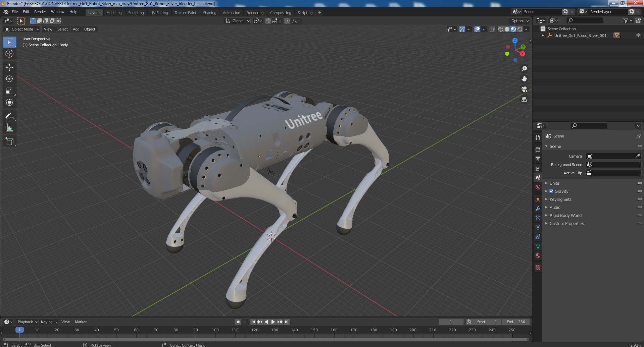The image size is (644, 347).
Task: Jump to the animation end frame
Action: (287, 322)
